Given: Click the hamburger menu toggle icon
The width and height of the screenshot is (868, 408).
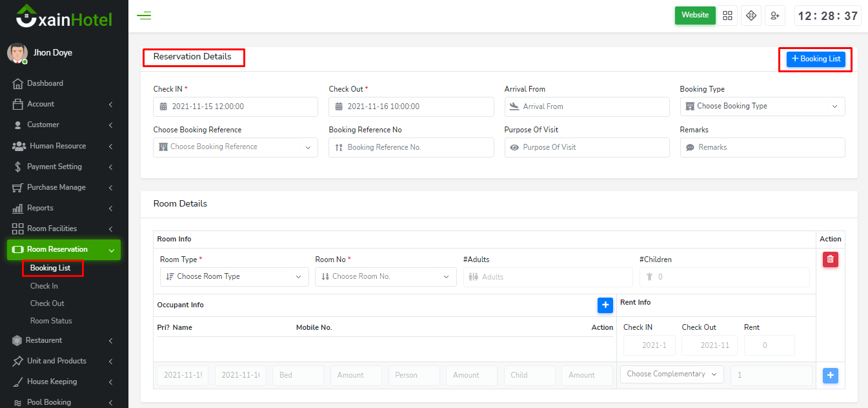Looking at the screenshot, I should click(x=144, y=15).
